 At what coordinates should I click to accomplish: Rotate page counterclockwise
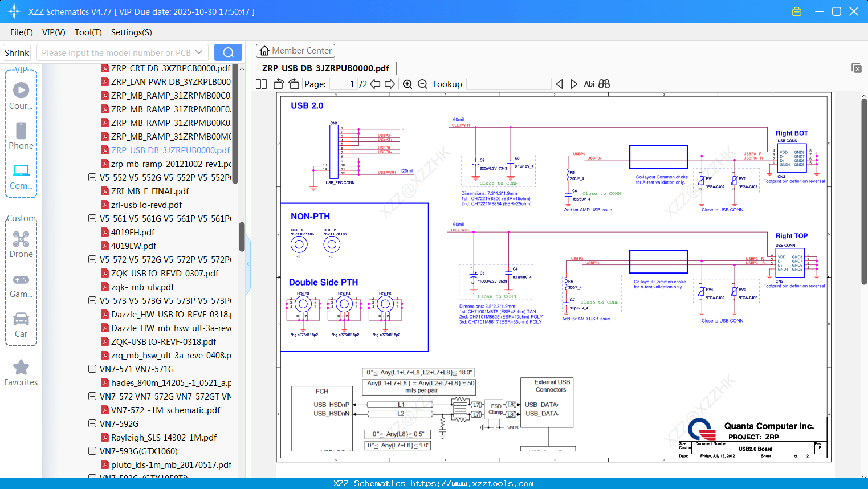coord(278,84)
